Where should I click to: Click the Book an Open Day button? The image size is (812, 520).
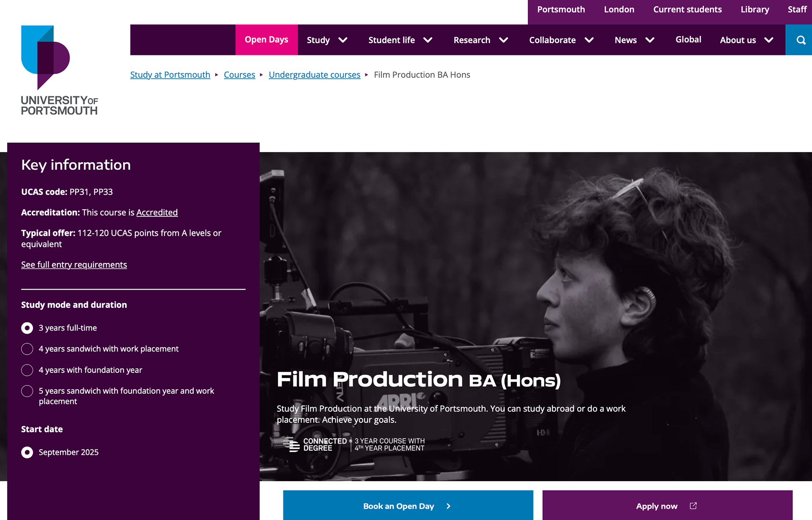coord(408,505)
